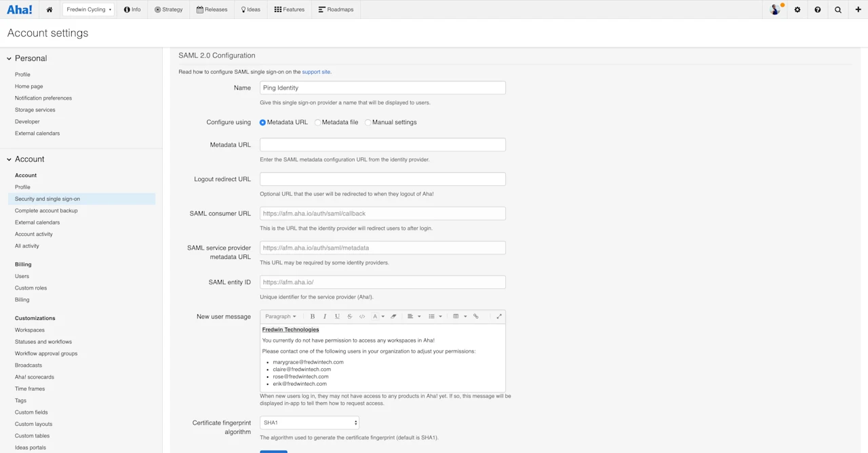Open Home page in Personal section
The image size is (868, 453).
(28, 87)
